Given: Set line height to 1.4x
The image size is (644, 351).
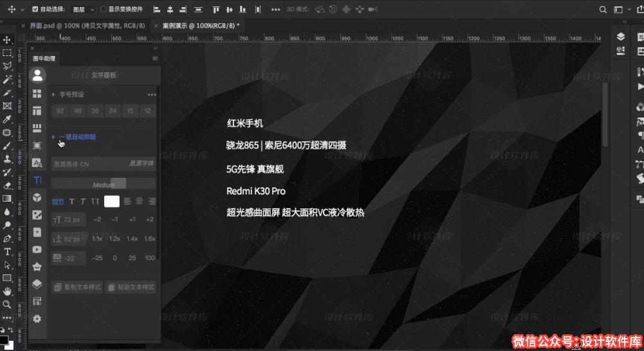Looking at the screenshot, I should tap(132, 238).
